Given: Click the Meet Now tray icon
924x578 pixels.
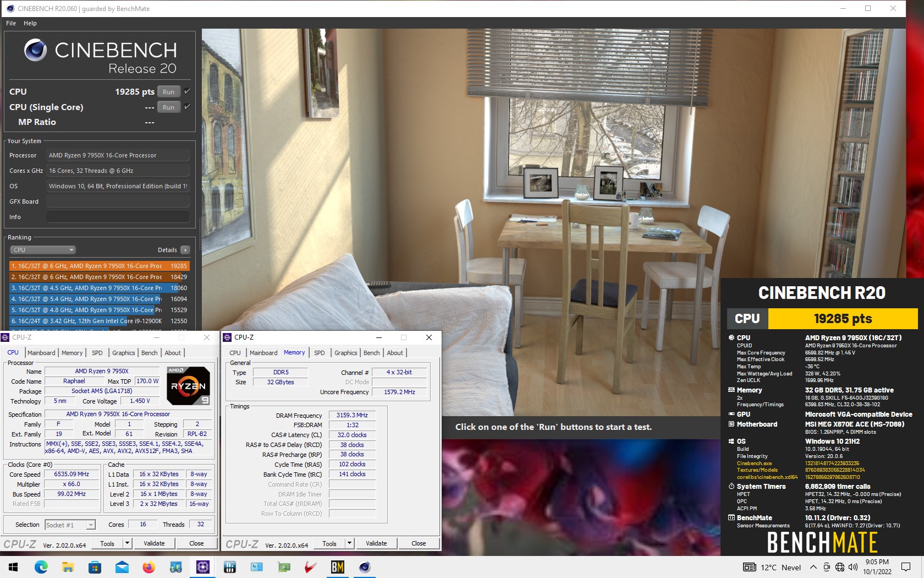Looking at the screenshot, I should pos(827,568).
